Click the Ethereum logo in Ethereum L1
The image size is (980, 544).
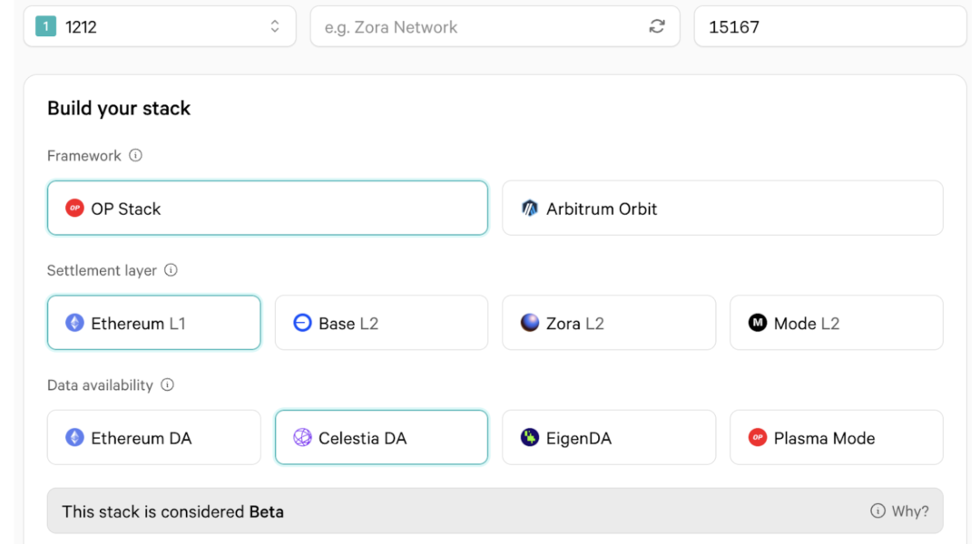pos(74,322)
